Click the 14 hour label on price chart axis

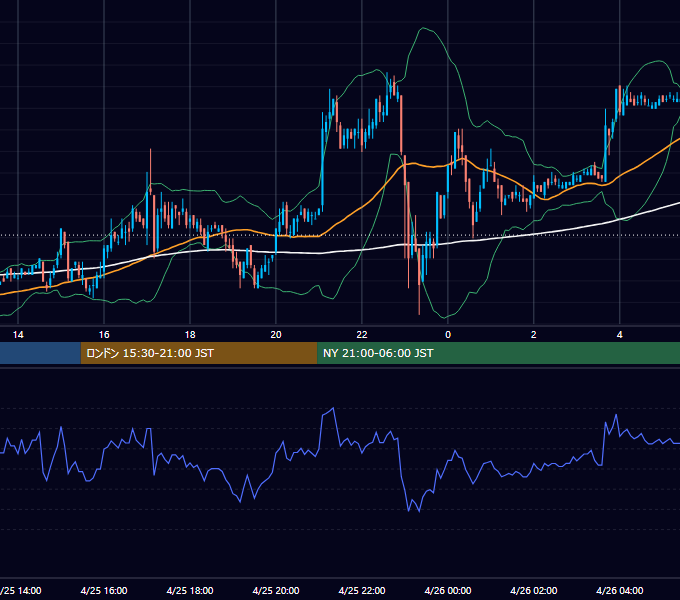click(x=18, y=335)
